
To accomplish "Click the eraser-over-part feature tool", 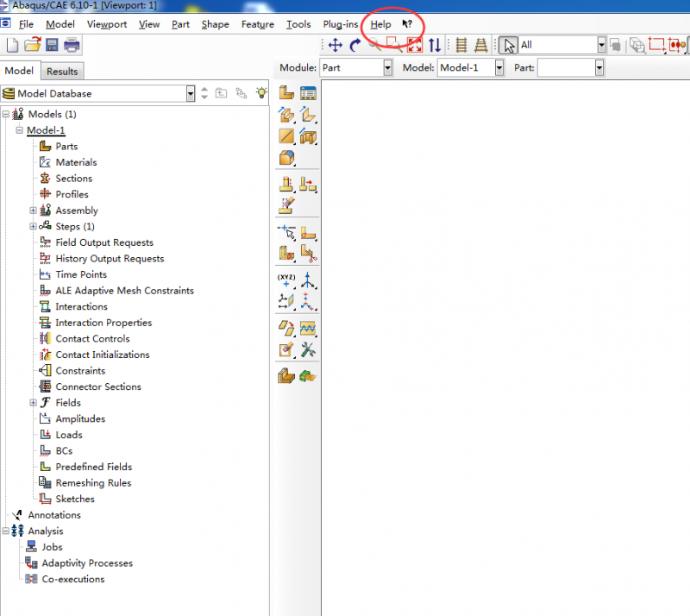I will (x=286, y=205).
